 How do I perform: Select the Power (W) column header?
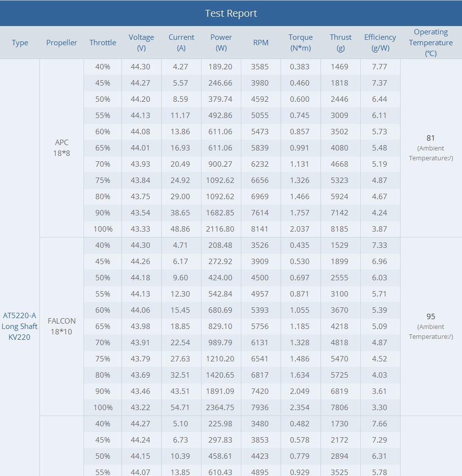pos(221,42)
